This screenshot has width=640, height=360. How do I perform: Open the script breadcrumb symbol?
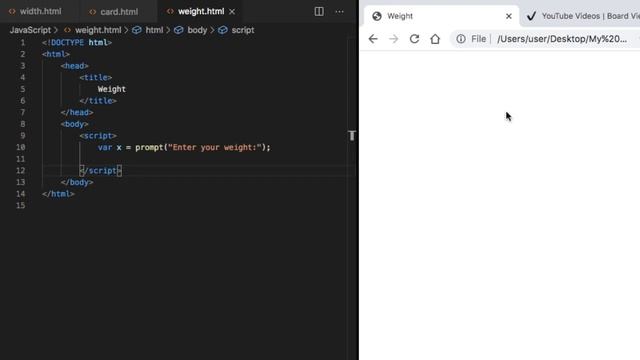[x=243, y=30]
